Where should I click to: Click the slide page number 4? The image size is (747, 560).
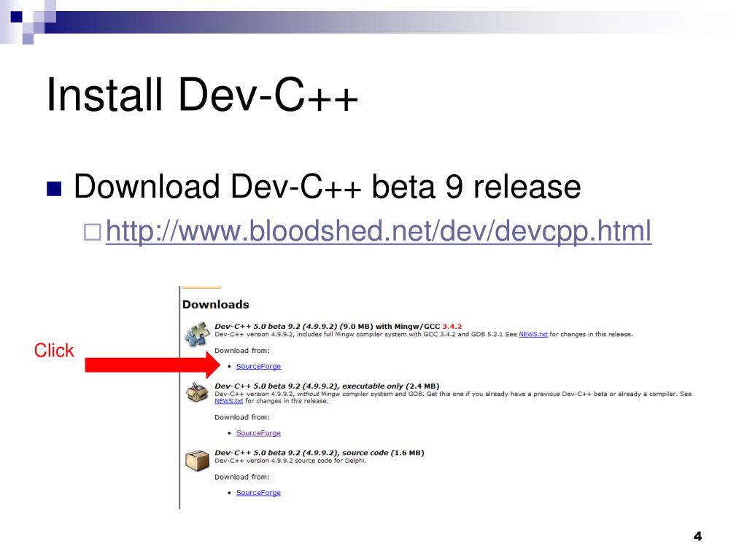point(697,536)
